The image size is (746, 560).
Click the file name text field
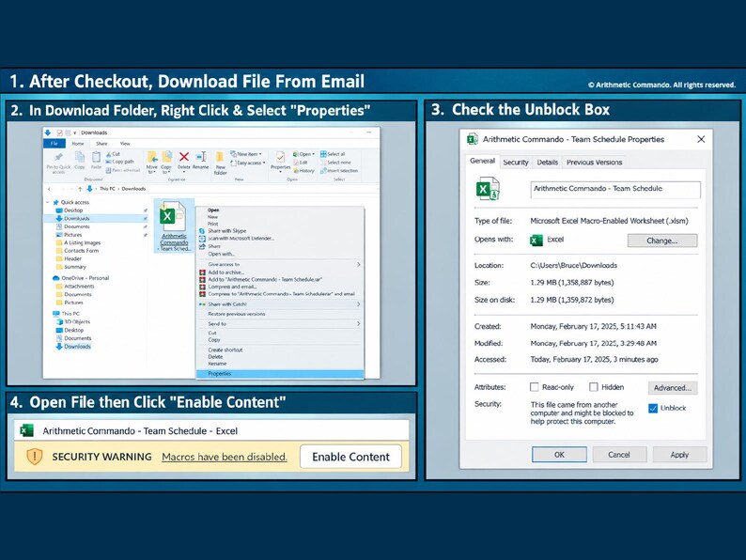tap(615, 190)
